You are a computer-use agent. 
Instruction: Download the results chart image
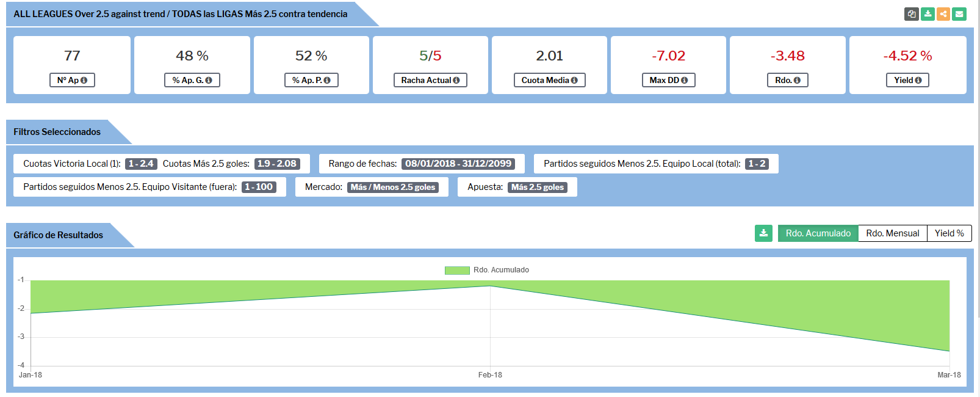point(763,233)
